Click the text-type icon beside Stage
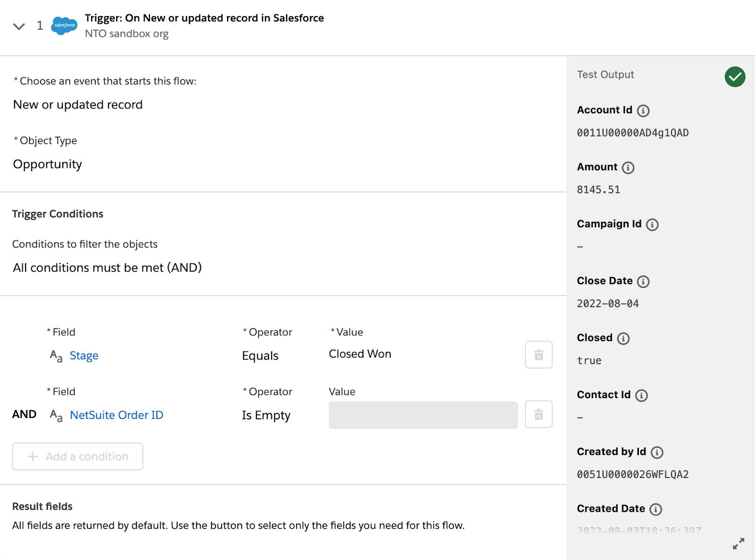The image size is (755, 560). coord(56,356)
